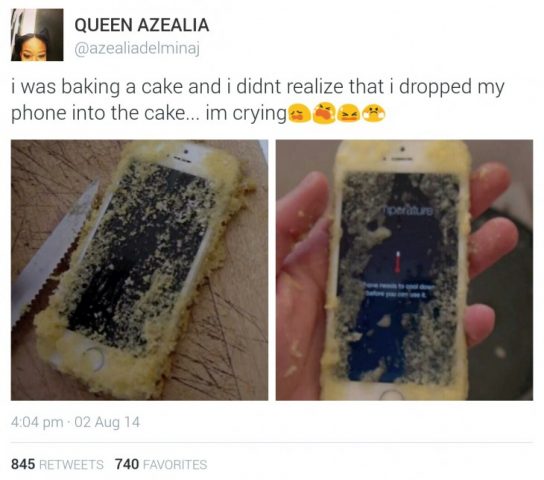Open the @azealiadelminaj handle link

tap(137, 49)
